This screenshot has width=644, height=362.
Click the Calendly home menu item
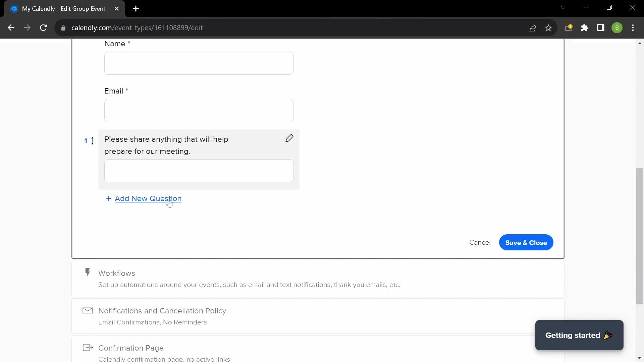(14, 8)
